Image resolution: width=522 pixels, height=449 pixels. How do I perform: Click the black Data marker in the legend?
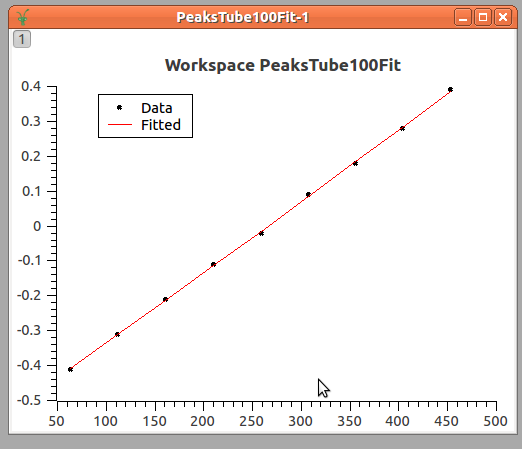120,107
